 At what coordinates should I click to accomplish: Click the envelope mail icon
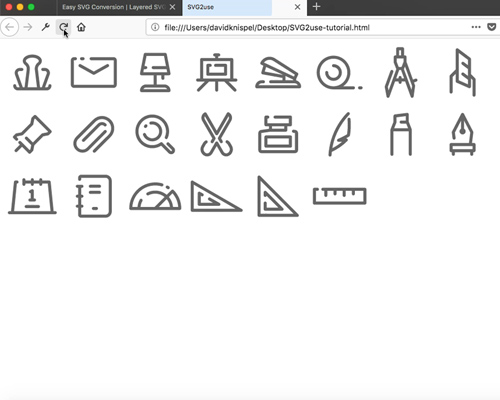[x=94, y=72]
